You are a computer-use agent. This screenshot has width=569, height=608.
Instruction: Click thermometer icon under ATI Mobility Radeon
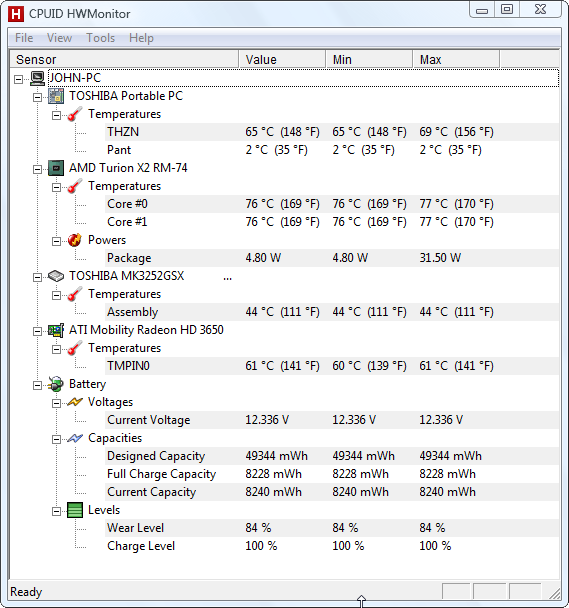[74, 348]
